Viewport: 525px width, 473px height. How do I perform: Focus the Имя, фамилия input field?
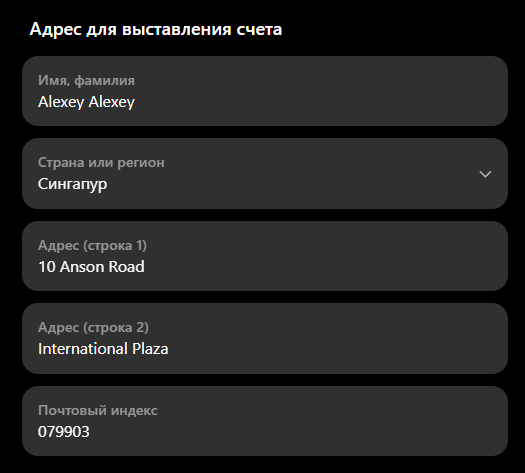point(265,91)
